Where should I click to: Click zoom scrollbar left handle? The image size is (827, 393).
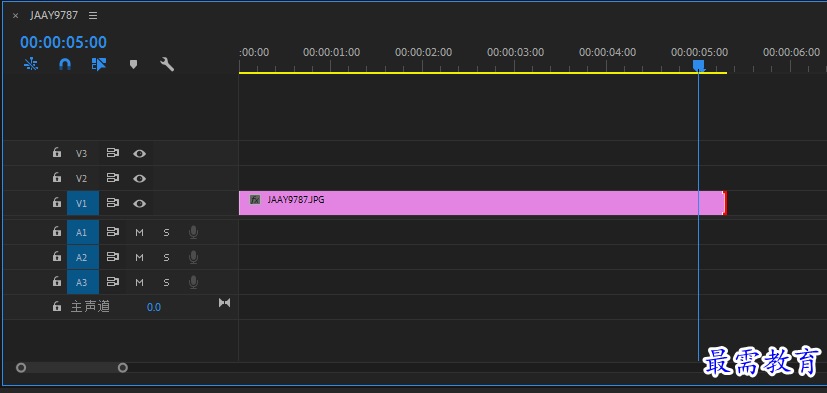[x=21, y=368]
